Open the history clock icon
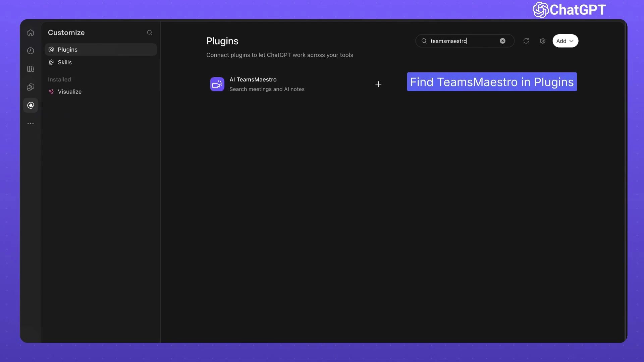 pyautogui.click(x=31, y=51)
